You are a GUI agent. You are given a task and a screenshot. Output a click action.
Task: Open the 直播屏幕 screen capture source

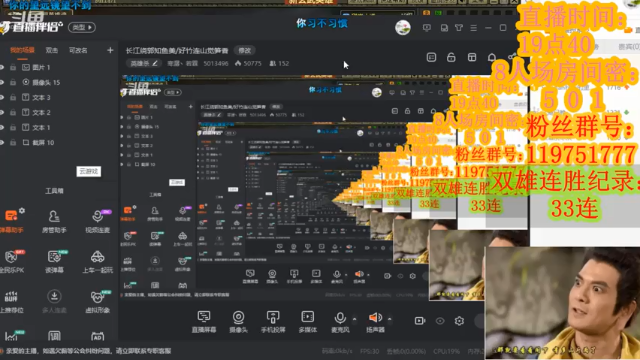click(x=204, y=321)
